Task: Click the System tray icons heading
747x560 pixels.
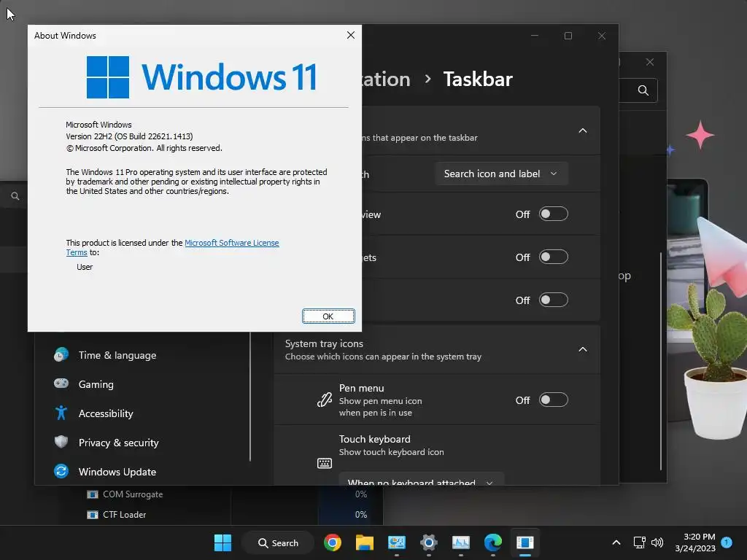Action: [324, 343]
